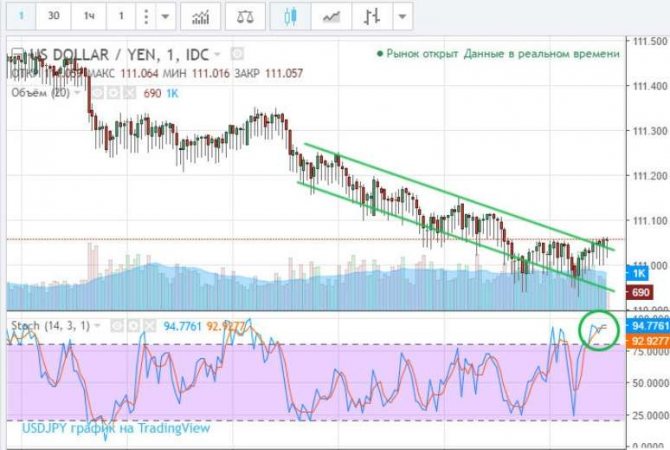
Task: Toggle visibility of the Stoch indicator
Action: [x=116, y=325]
